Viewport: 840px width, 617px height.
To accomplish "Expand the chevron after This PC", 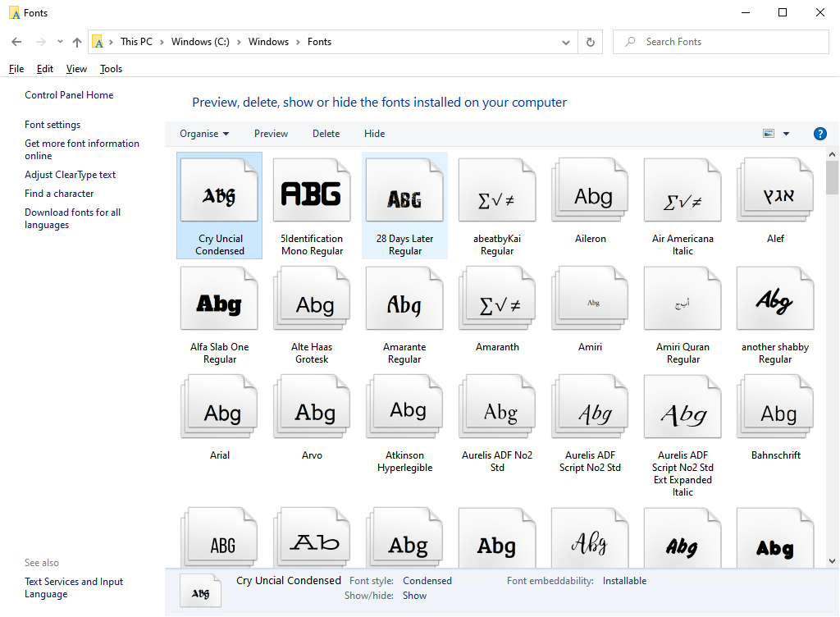I will click(x=162, y=42).
